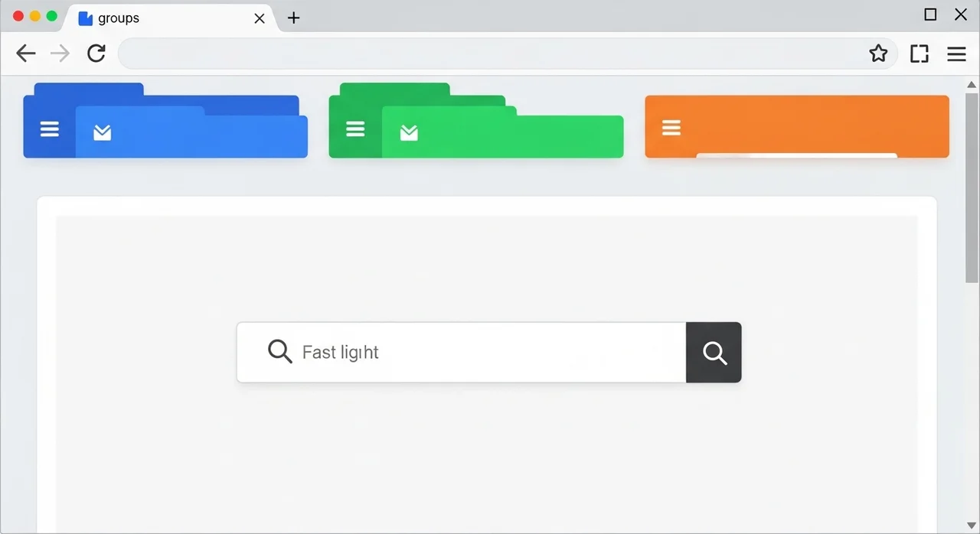980x534 pixels.
Task: Focus the browser address bar
Action: 490,54
